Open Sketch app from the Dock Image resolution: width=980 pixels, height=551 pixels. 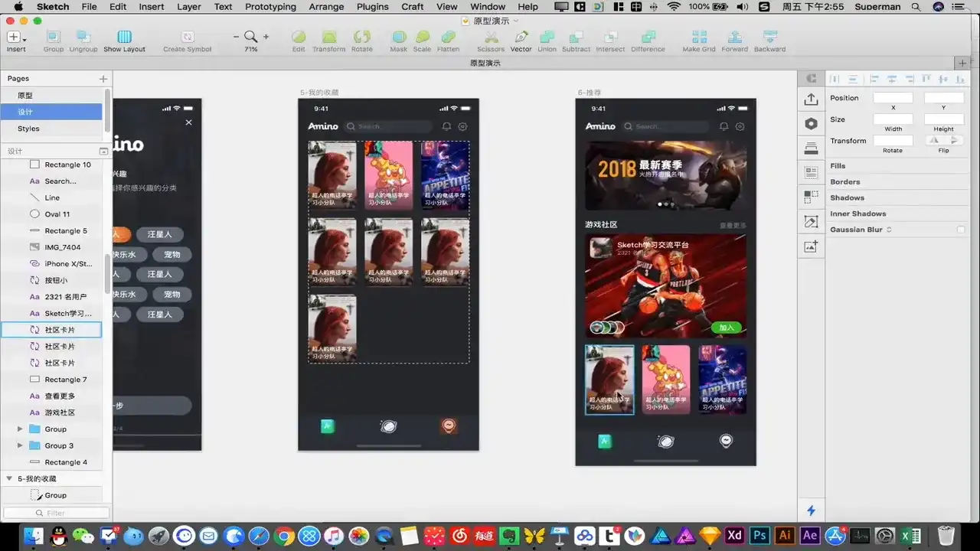coord(710,536)
